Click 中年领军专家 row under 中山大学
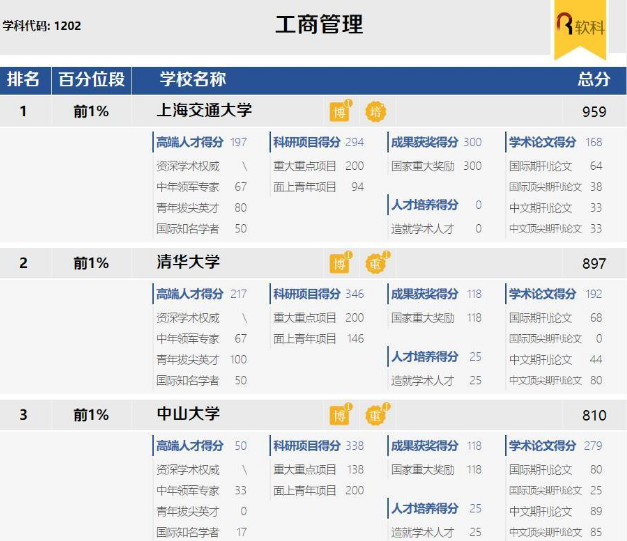The width and height of the screenshot is (627, 541). pos(202,490)
